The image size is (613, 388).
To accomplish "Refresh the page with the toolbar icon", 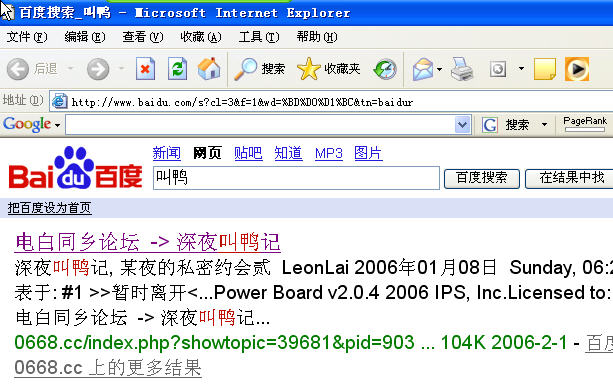I will click(177, 69).
